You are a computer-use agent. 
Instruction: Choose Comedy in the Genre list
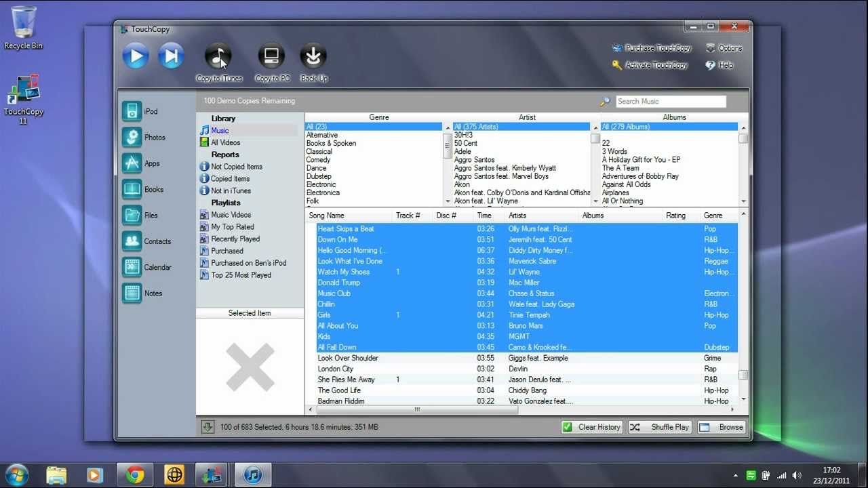point(318,160)
